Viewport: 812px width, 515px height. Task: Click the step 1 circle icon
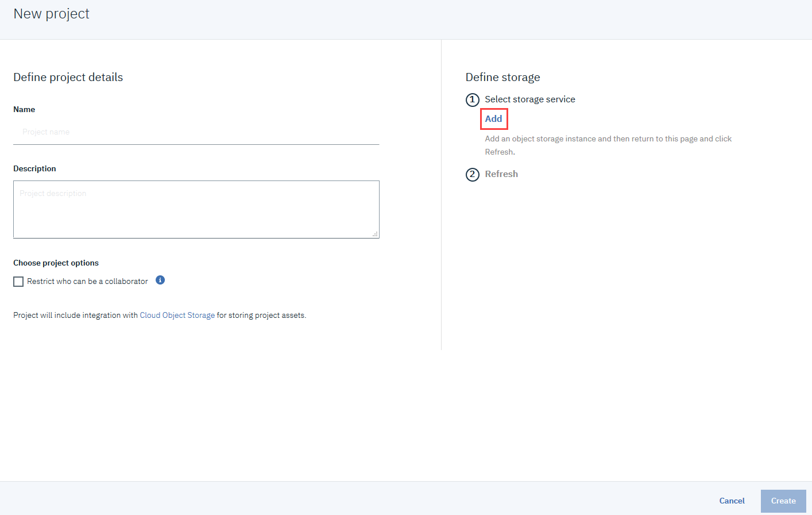472,100
